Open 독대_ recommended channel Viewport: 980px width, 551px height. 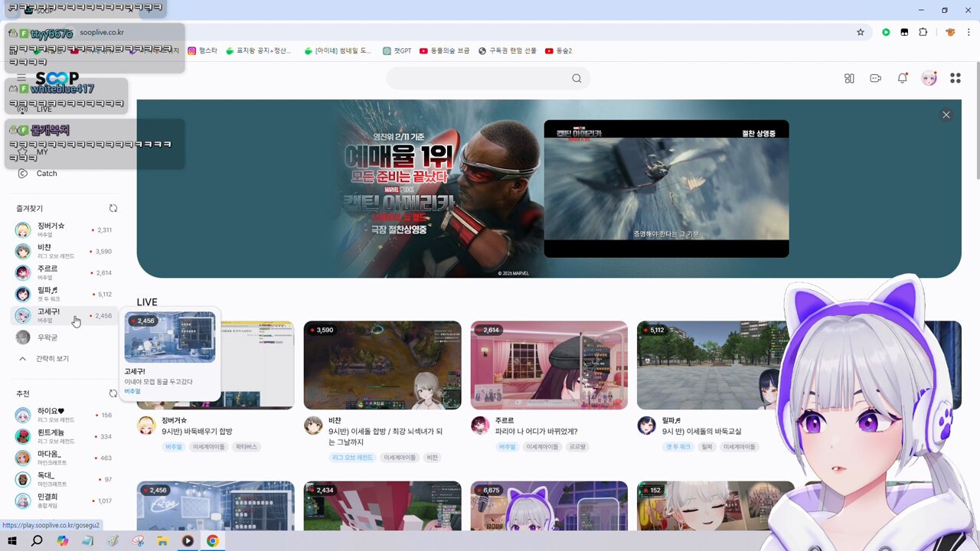pos(64,479)
